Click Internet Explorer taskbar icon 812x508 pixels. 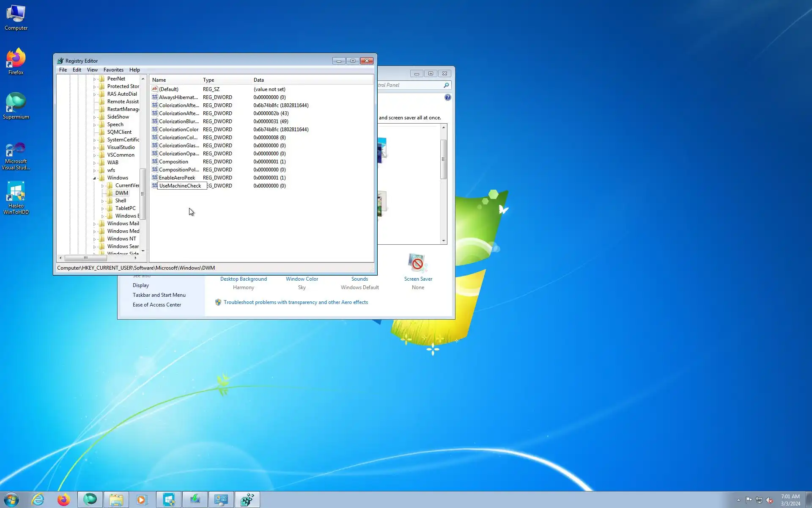[38, 500]
